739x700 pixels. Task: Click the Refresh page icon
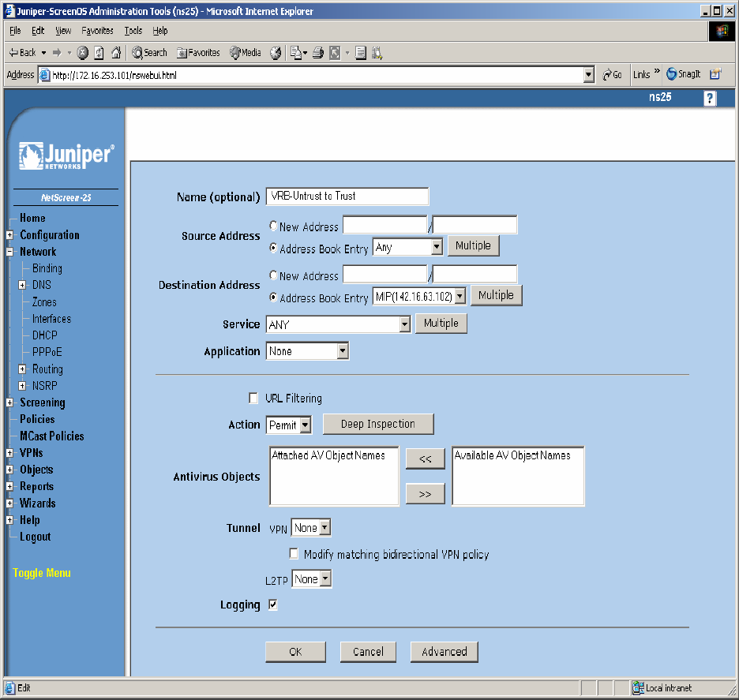tap(99, 52)
